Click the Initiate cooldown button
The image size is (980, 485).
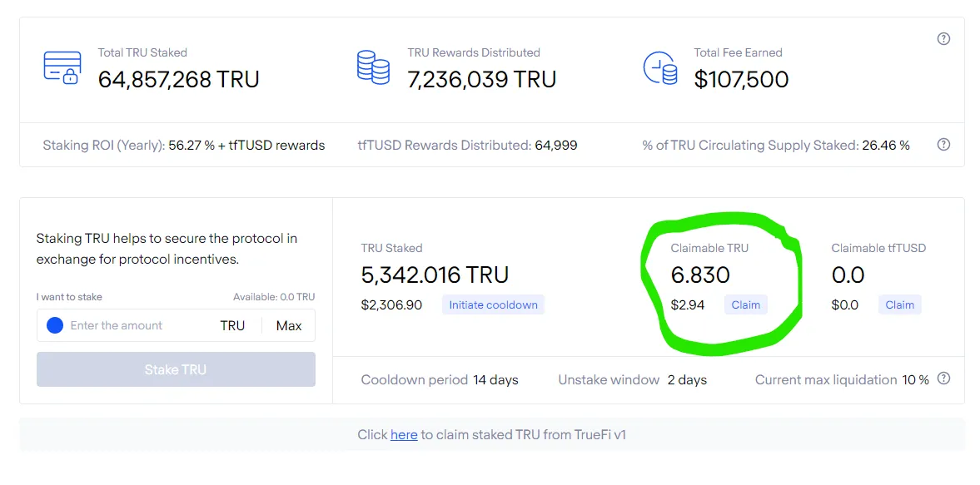(493, 305)
